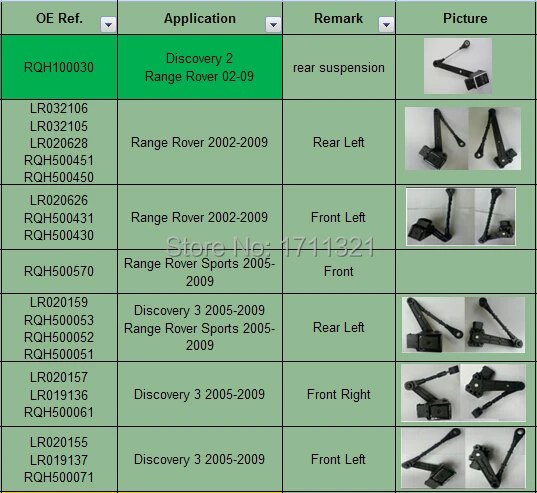Select the text LR032106
The width and height of the screenshot is (537, 493).
coord(59,109)
